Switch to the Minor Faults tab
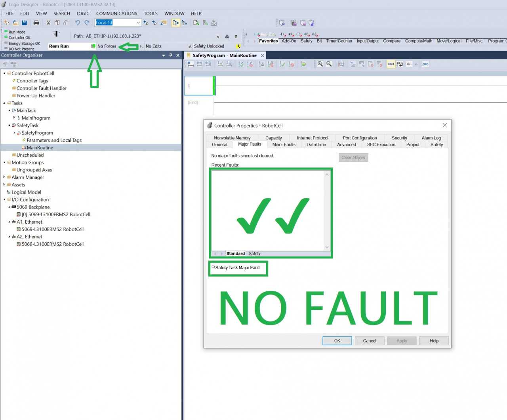This screenshot has height=420, width=507. point(284,144)
